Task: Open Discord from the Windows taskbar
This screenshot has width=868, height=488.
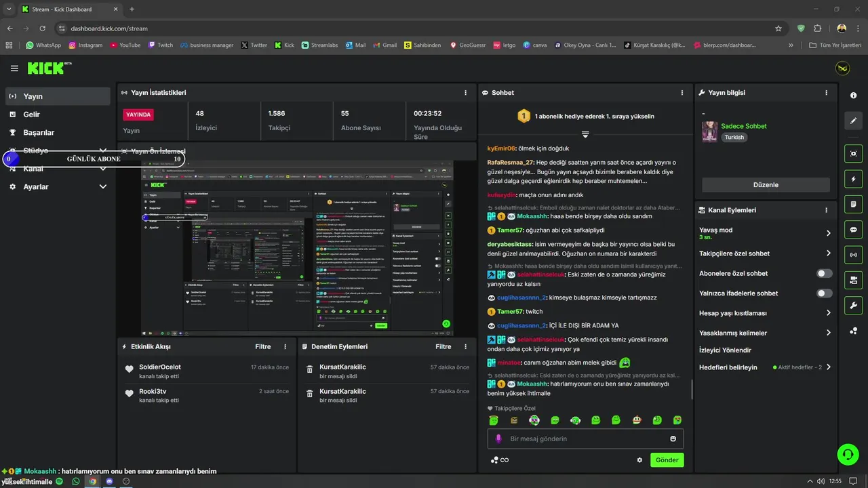Action: tap(109, 481)
